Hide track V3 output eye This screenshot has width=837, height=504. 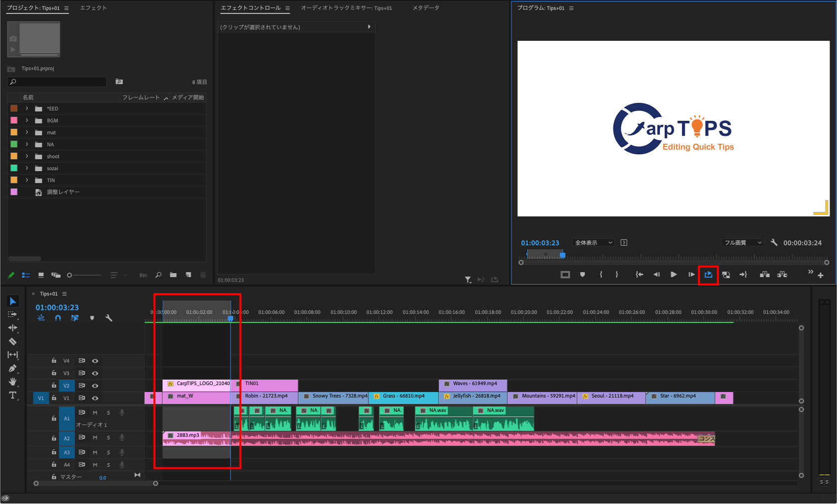tap(95, 373)
